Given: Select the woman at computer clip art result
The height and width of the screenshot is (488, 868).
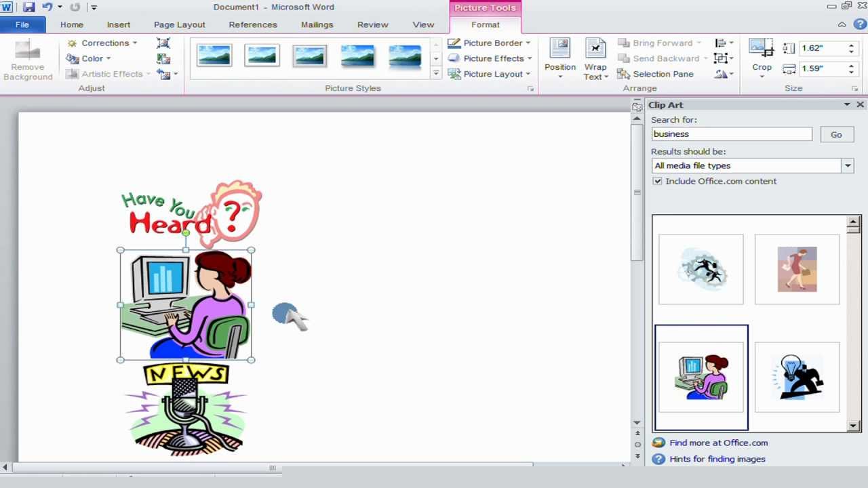Looking at the screenshot, I should tap(701, 378).
